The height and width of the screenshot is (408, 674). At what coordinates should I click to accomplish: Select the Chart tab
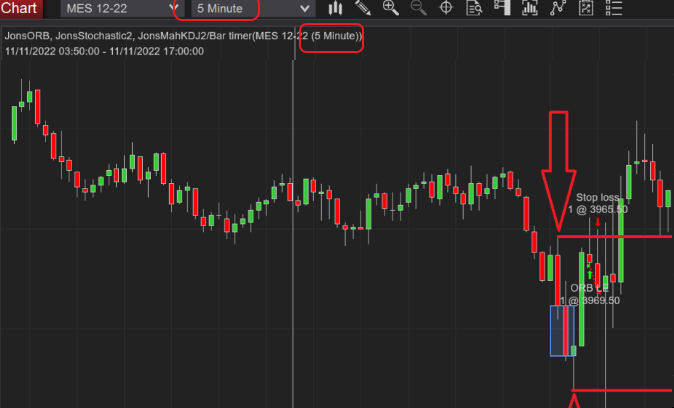(x=21, y=8)
